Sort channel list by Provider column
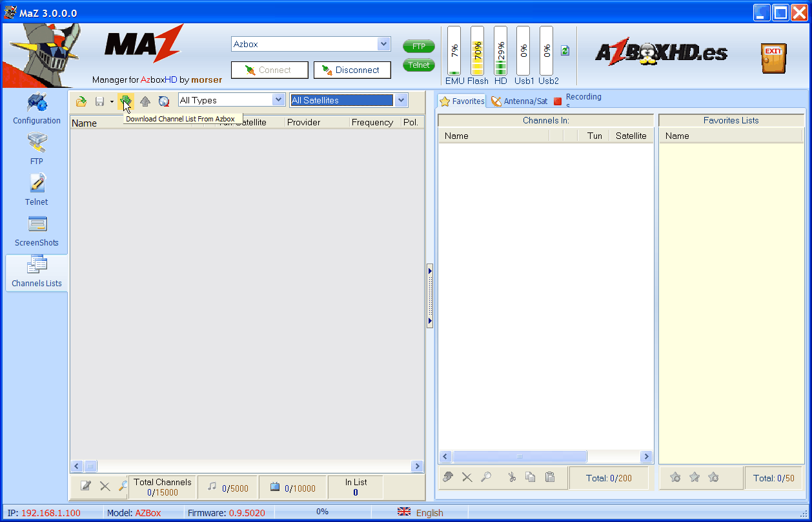 317,122
